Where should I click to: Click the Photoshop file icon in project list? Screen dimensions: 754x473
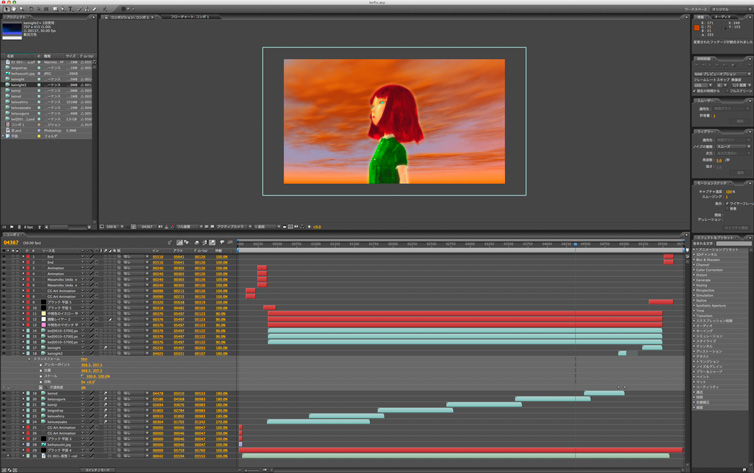click(x=8, y=130)
